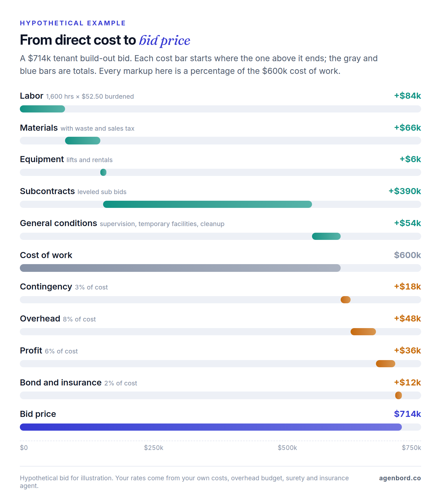Click the italic 'bid price' in the title
441x504 pixels.
pos(165,41)
